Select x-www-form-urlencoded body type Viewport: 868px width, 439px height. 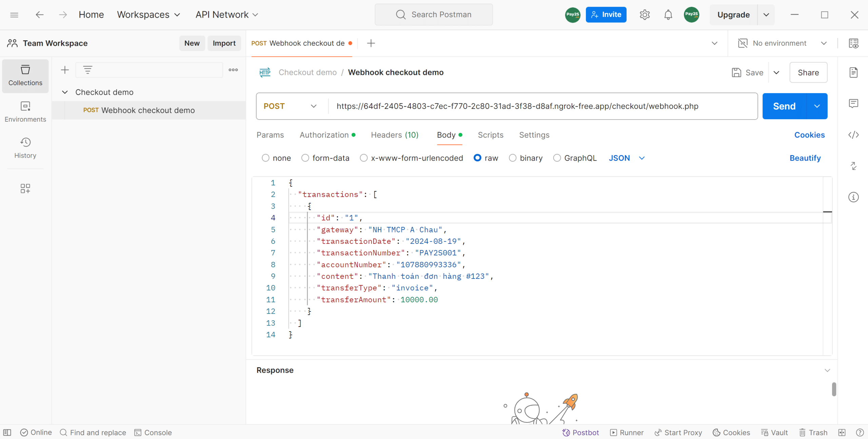pyautogui.click(x=363, y=158)
